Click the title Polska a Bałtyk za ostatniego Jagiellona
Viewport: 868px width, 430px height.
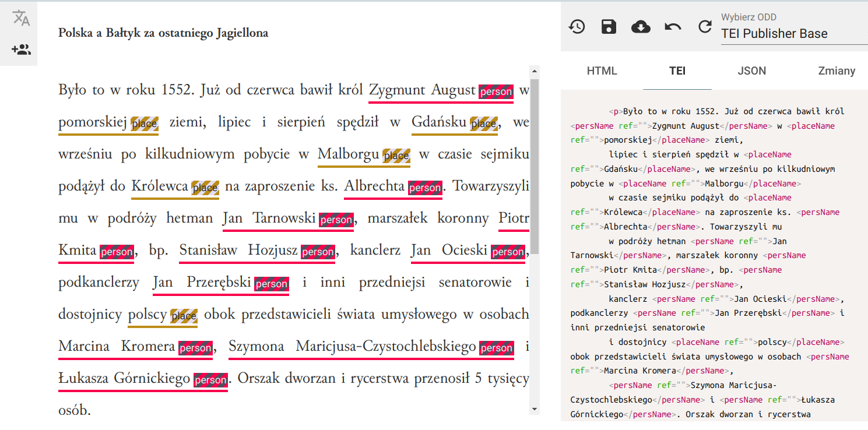point(163,33)
